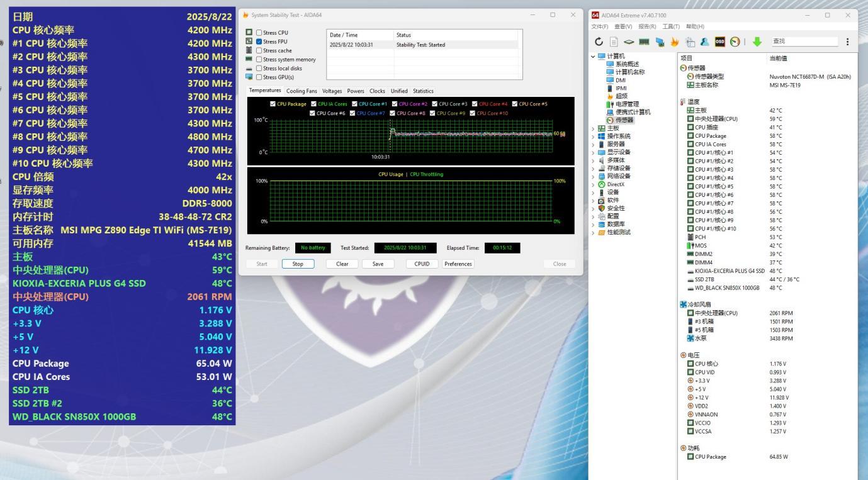Click the Refresh icon in AIDA64 toolbar
Viewport: 868px width, 480px height.
click(599, 42)
